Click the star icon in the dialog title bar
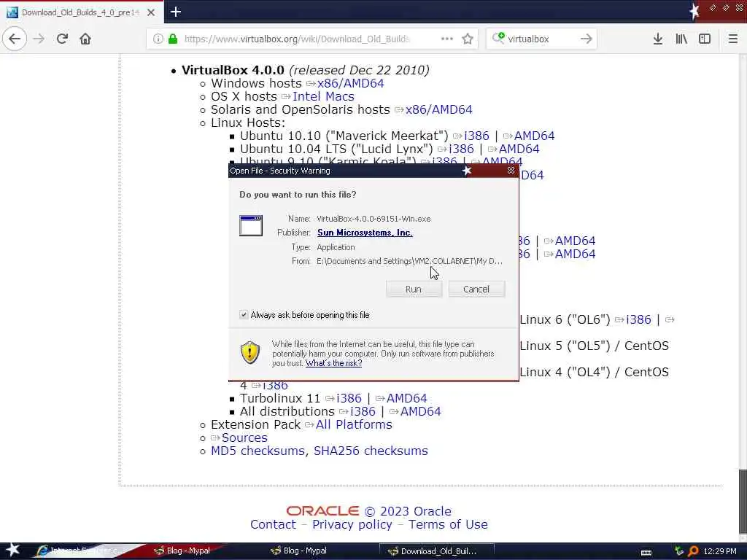Image resolution: width=747 pixels, height=560 pixels. [x=467, y=171]
